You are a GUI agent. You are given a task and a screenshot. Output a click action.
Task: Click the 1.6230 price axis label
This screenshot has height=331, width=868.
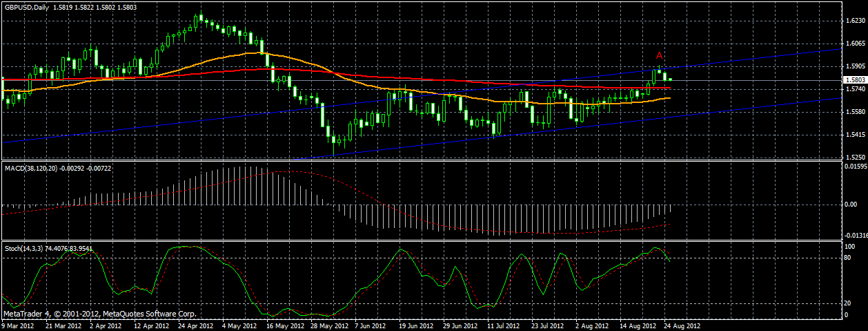point(855,21)
